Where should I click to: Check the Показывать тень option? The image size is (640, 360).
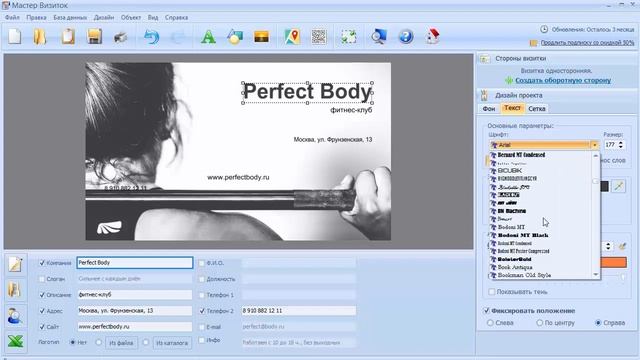point(492,292)
